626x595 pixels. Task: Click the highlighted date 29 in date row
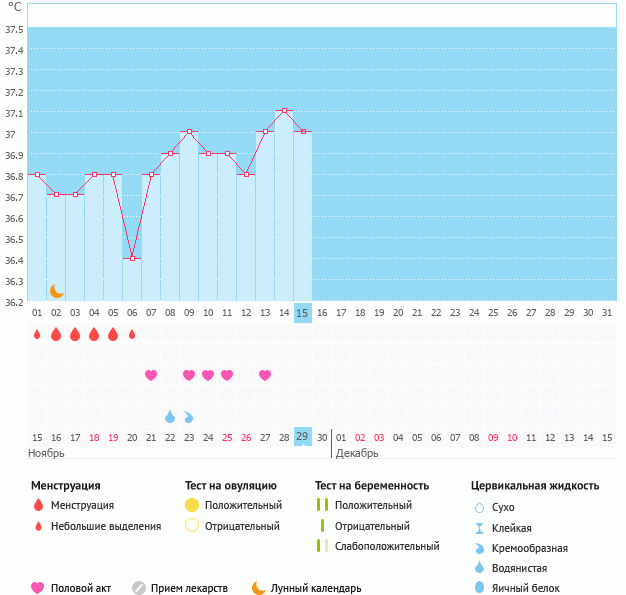303,437
